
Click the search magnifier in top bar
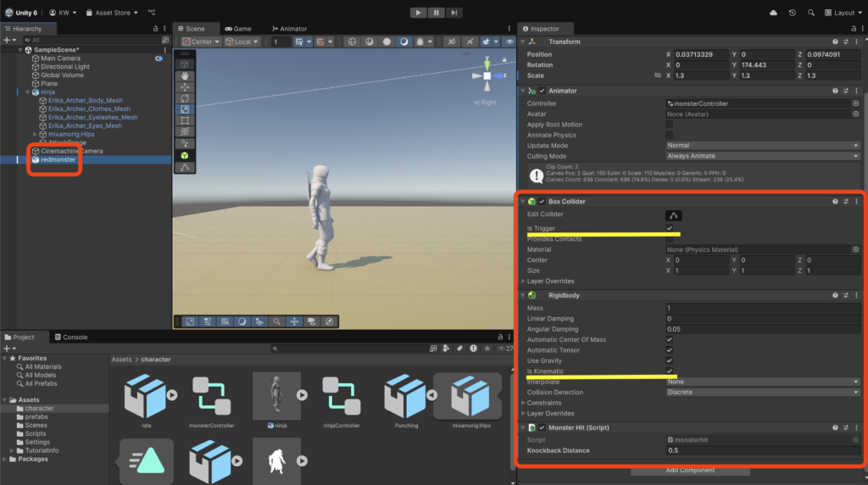[810, 13]
